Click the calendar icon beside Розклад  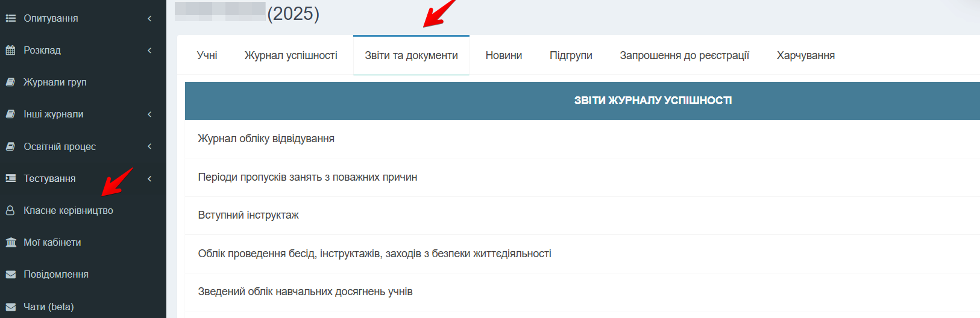coord(10,51)
